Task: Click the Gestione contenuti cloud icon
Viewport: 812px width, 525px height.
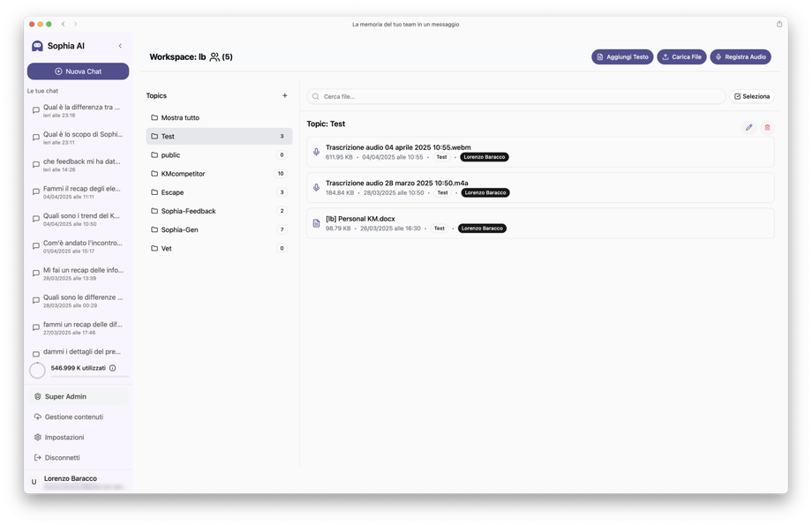Action: coord(37,416)
